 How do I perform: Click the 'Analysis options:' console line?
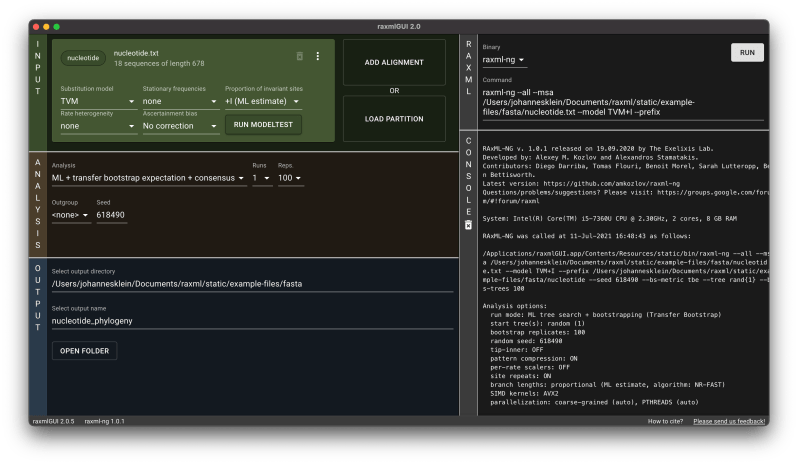pyautogui.click(x=515, y=306)
